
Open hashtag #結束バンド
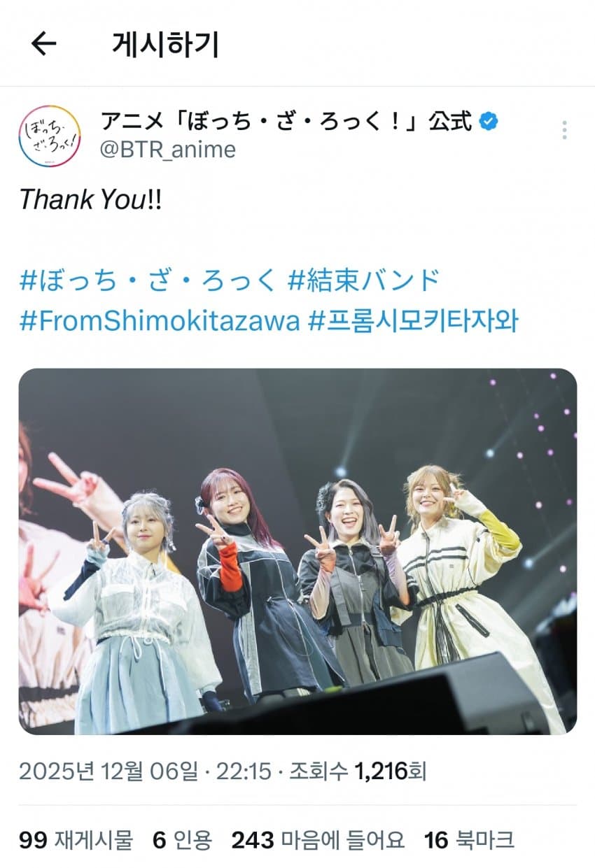click(364, 280)
